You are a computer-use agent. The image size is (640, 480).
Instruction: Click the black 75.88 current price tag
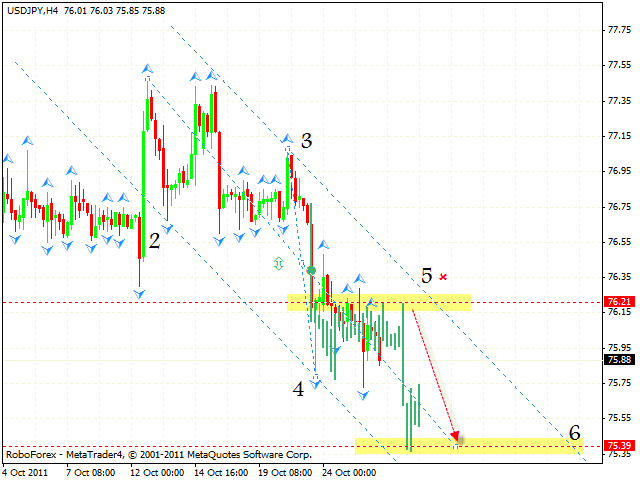tap(620, 360)
